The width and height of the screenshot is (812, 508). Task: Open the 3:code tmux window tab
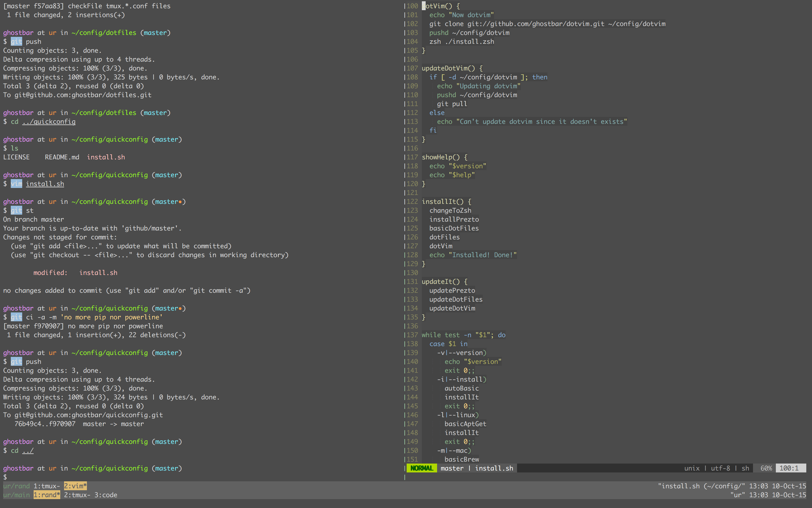(106, 495)
